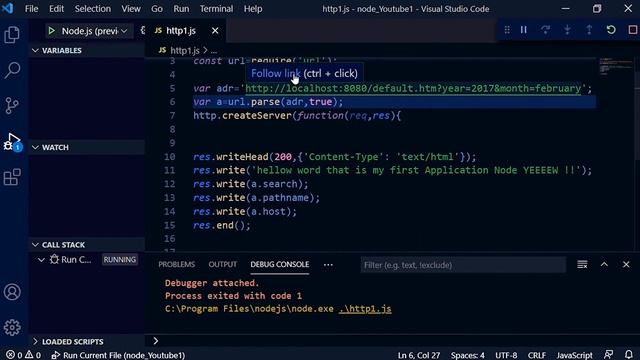Image resolution: width=640 pixels, height=360 pixels.
Task: Open the Manage gear icon
Action: pos(12,327)
